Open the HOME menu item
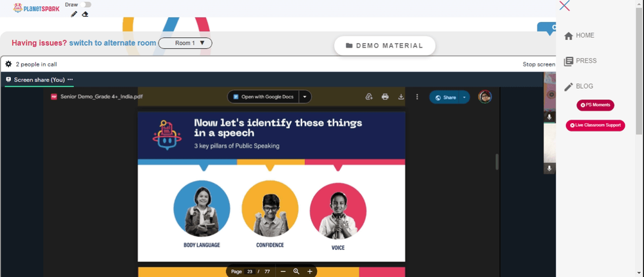644x277 pixels. [x=579, y=36]
